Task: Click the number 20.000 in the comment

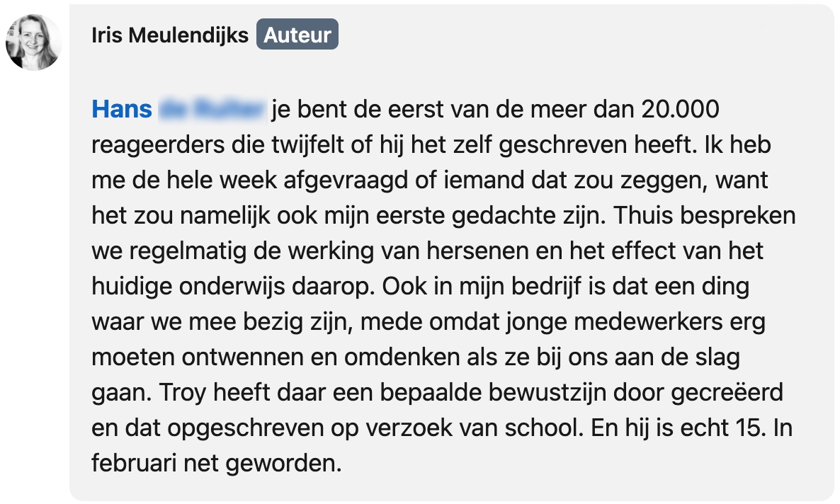Action: 680,110
